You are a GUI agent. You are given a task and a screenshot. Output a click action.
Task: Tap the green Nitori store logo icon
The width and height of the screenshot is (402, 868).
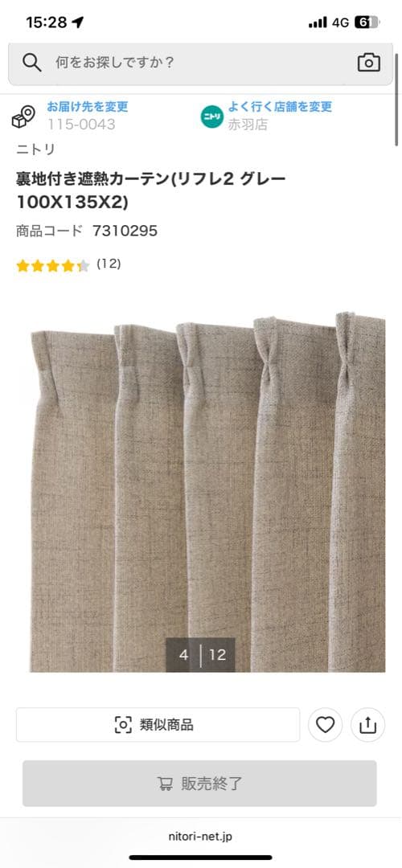click(212, 117)
